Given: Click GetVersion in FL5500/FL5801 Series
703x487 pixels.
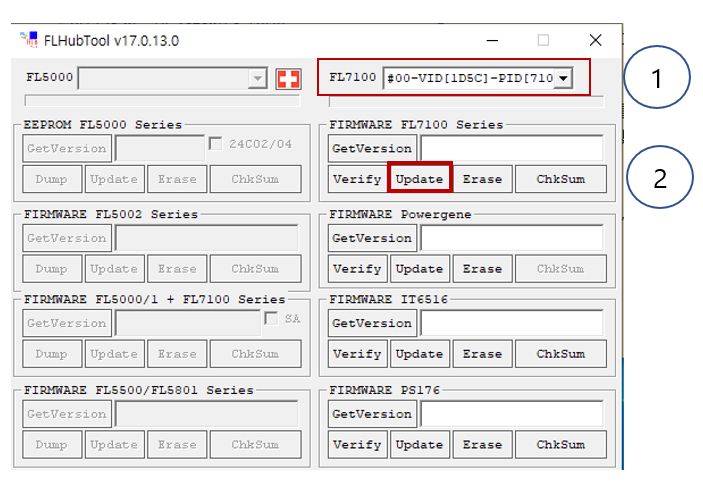Looking at the screenshot, I should tap(67, 414).
